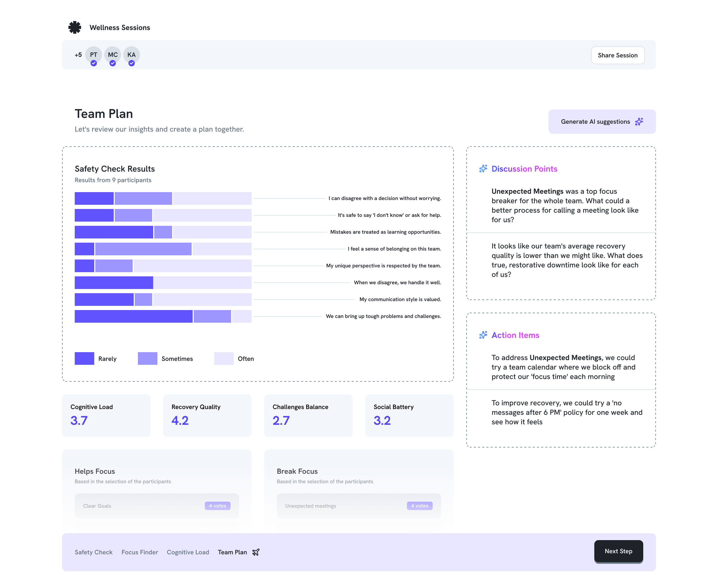Click the KA participant avatar
Viewport: 718px width, 588px height.
[131, 54]
